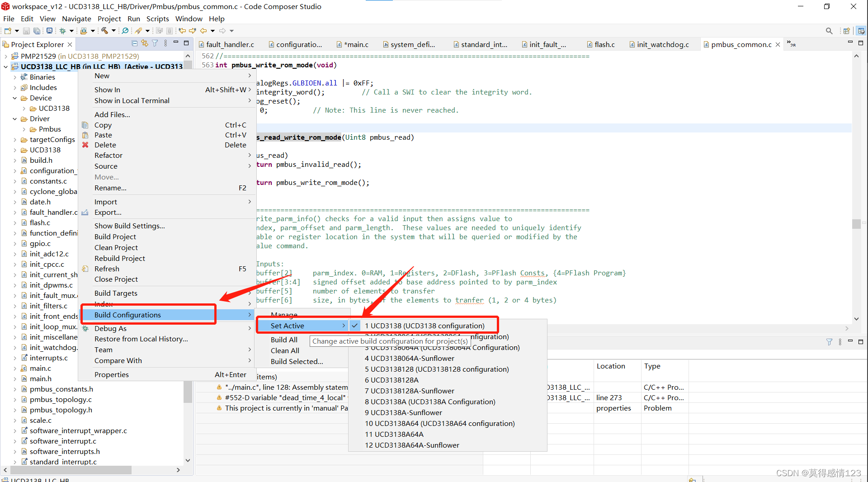The width and height of the screenshot is (868, 482).
Task: Expand the targetConfigs folder node
Action: coord(14,139)
